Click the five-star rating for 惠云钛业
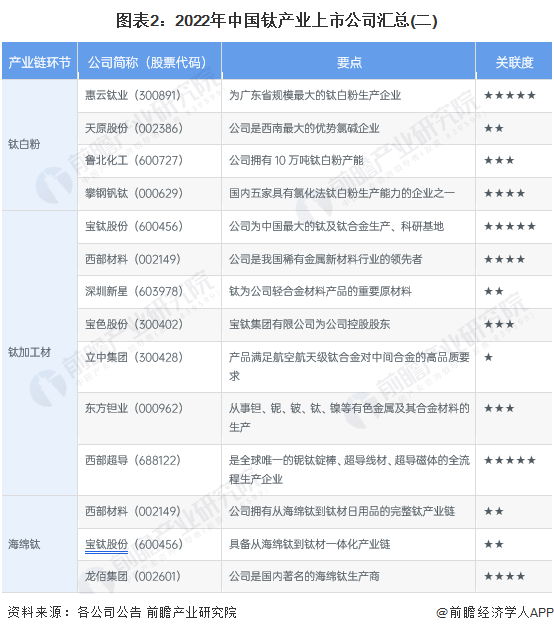 coord(510,96)
